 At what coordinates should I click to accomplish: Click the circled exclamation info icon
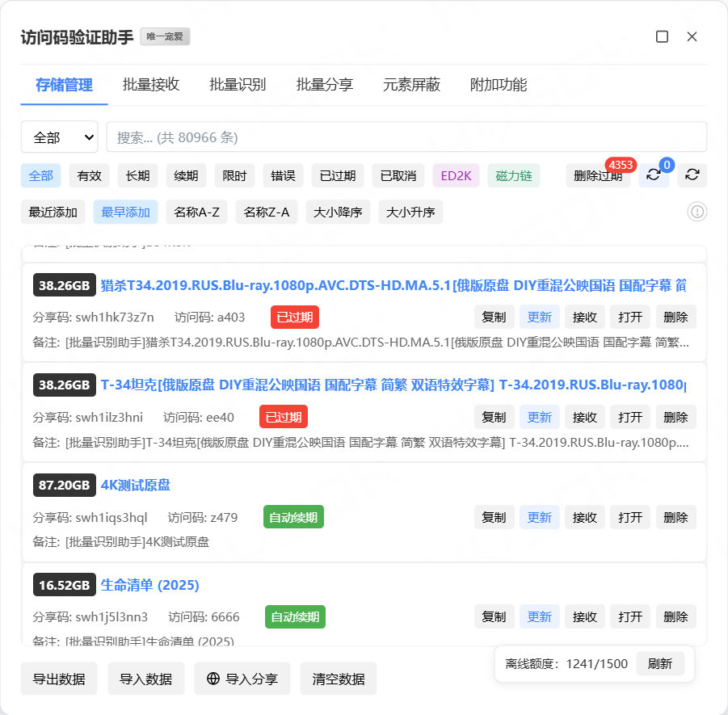point(696,212)
